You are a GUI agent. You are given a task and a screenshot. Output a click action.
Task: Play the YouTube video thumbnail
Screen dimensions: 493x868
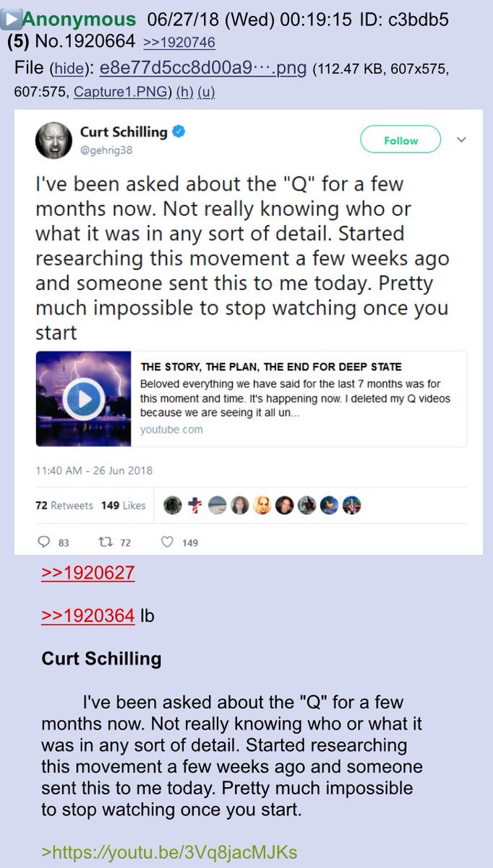(x=83, y=399)
